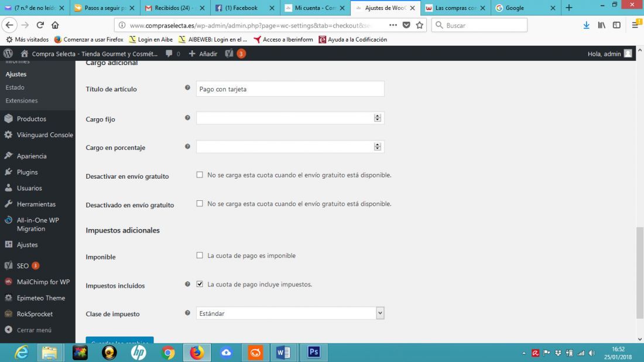Bookmark this page with the star icon
The width and height of the screenshot is (644, 362).
click(x=419, y=25)
